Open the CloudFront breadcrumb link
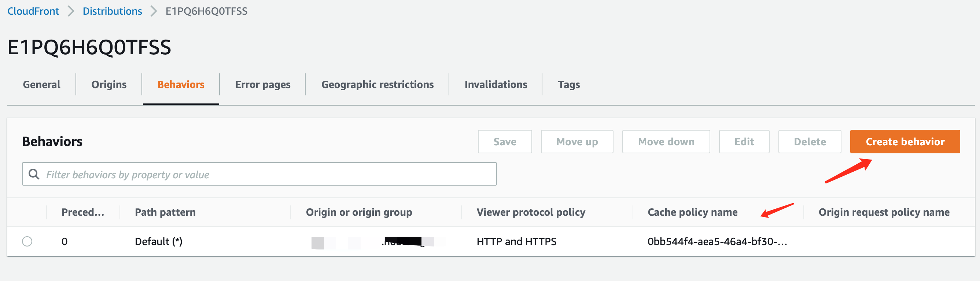980x281 pixels. (x=33, y=11)
